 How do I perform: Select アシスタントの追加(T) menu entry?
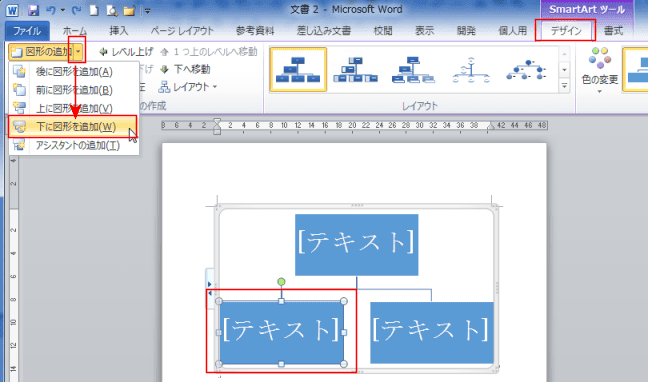[x=74, y=145]
